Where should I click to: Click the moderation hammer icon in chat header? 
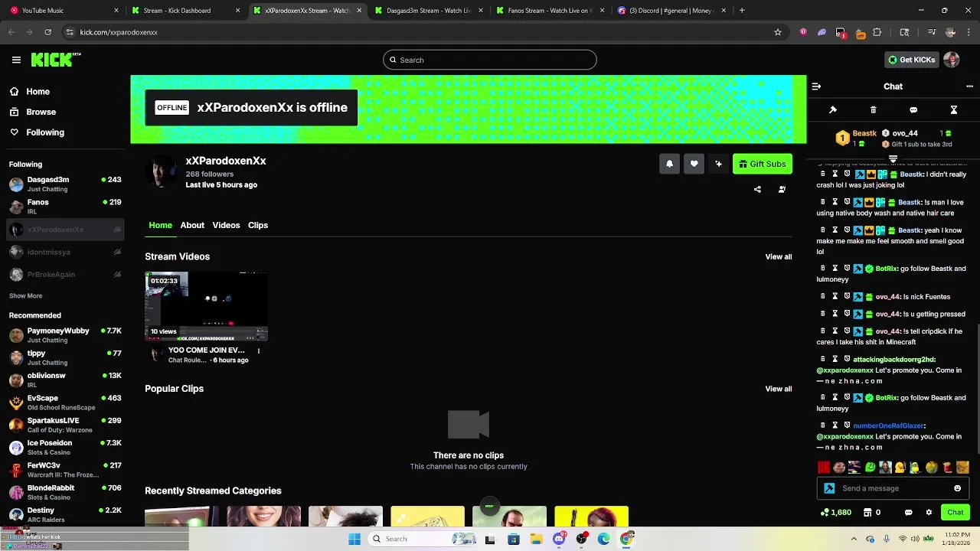coord(833,110)
